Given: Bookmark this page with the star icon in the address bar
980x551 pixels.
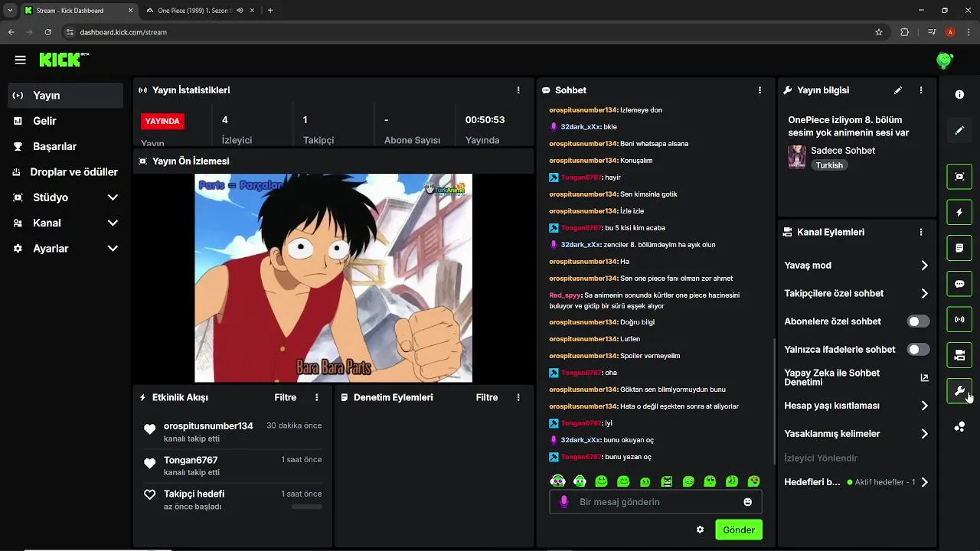Looking at the screenshot, I should (x=879, y=32).
